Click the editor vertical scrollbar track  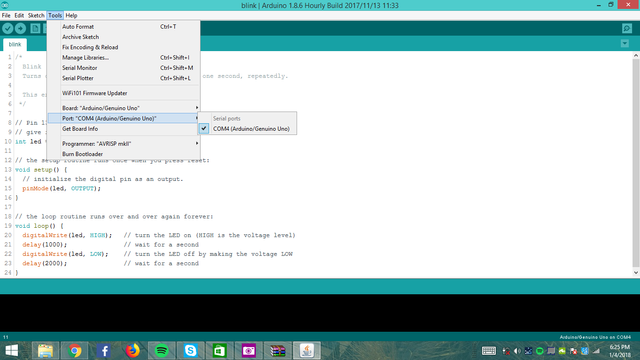coord(636,163)
